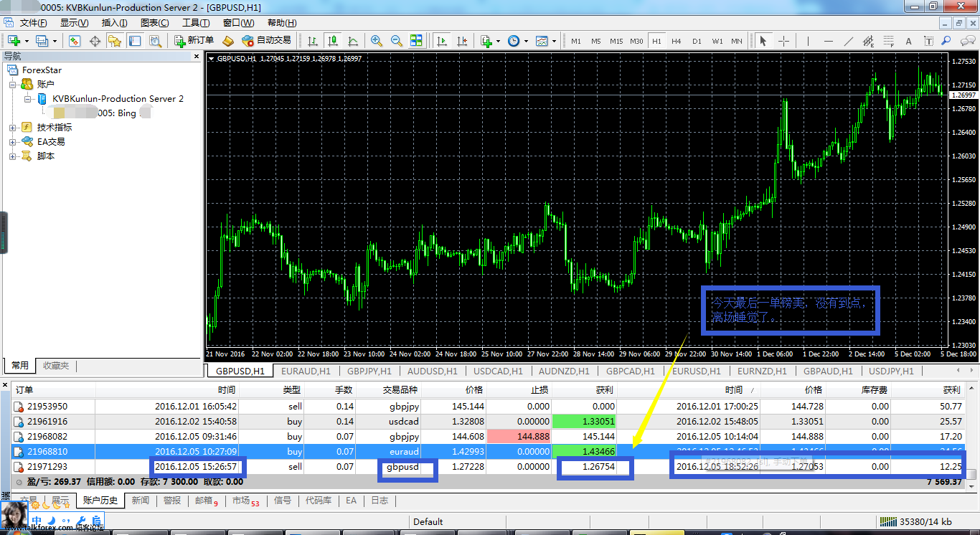
Task: Open MetaEditor yellow book icon
Action: [228, 41]
